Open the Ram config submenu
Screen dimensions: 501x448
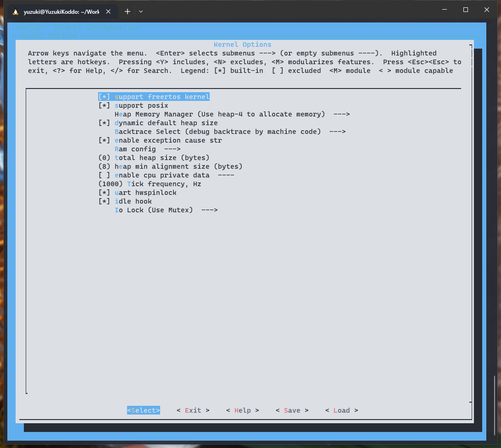(x=147, y=149)
